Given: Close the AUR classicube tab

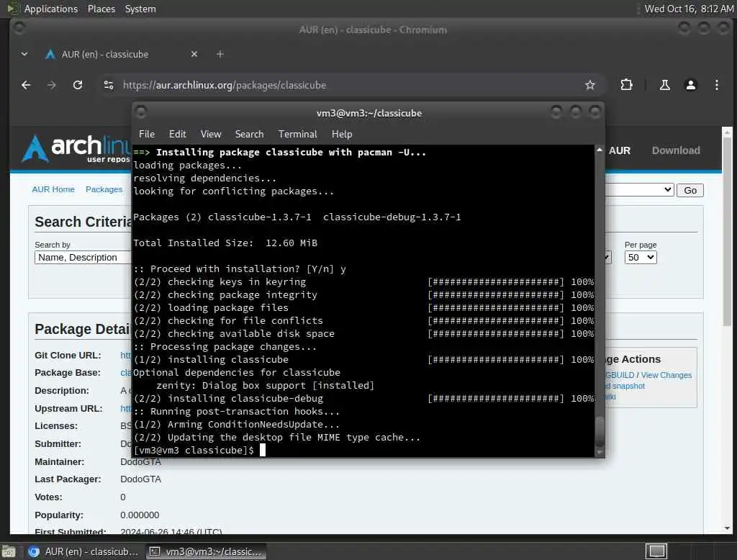Looking at the screenshot, I should (x=194, y=54).
